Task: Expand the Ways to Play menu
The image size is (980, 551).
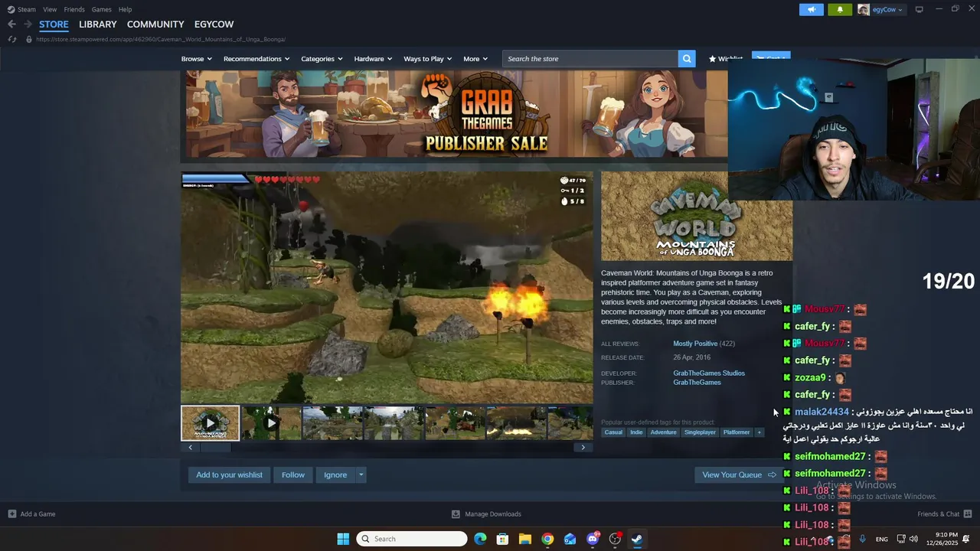Action: [x=428, y=59]
